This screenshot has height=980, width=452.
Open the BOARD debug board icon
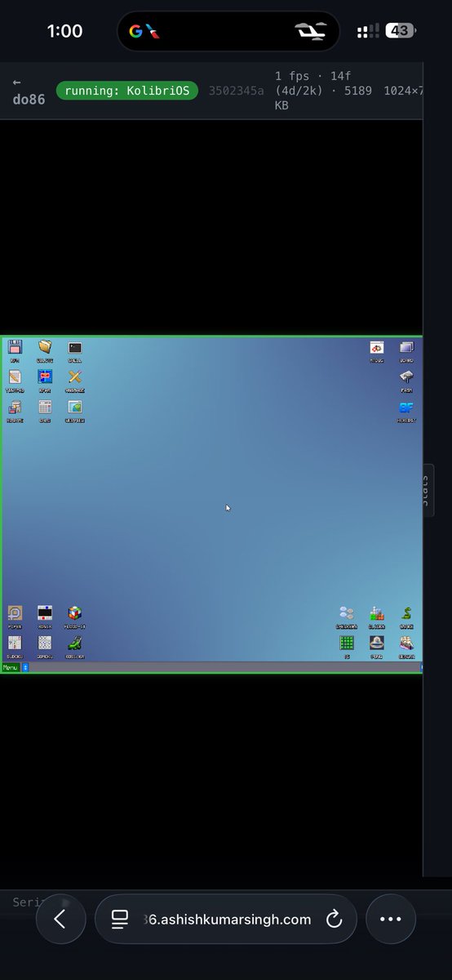point(406,347)
